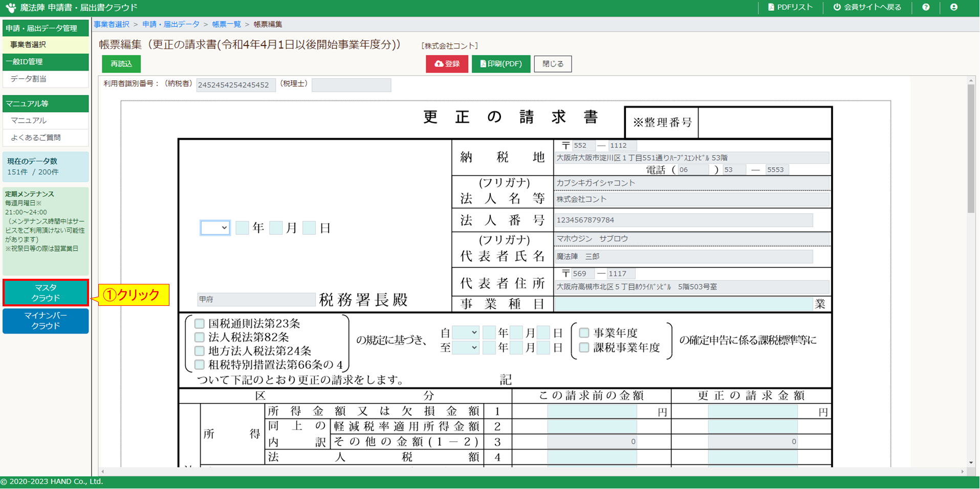Viewport: 980px width, 489px height.
Task: Open マスタクラウド button
Action: click(x=46, y=293)
